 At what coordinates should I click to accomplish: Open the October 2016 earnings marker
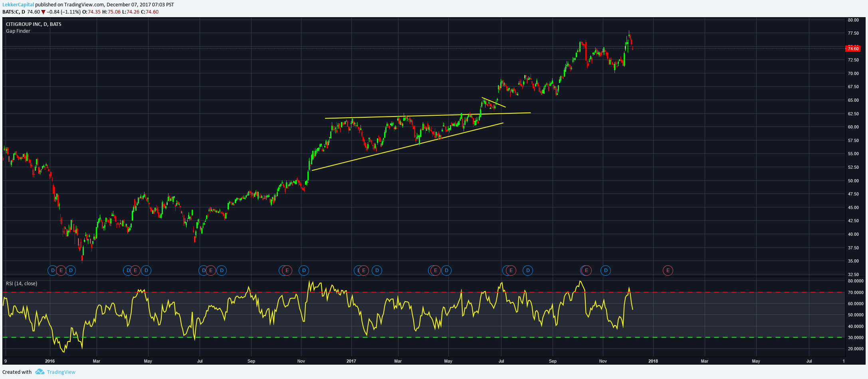tap(287, 270)
